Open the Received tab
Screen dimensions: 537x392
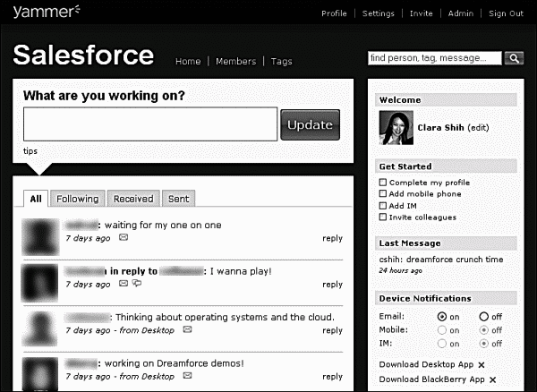coord(133,199)
